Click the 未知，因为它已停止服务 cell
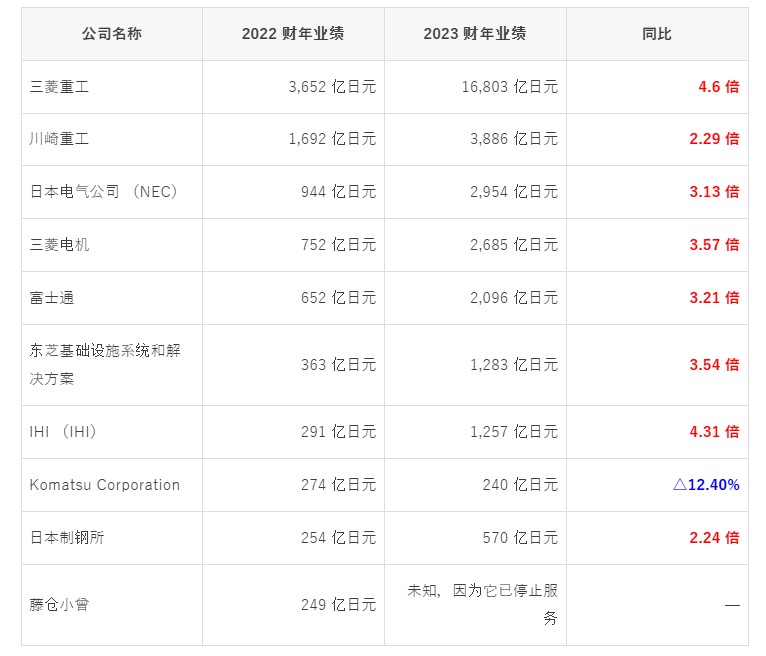The image size is (766, 656). coord(475,605)
